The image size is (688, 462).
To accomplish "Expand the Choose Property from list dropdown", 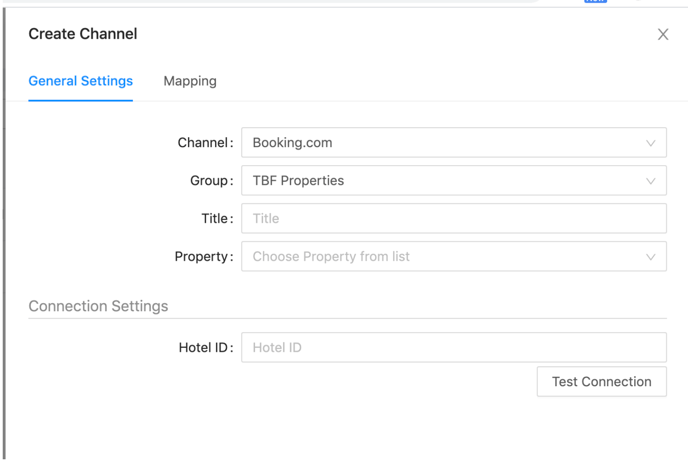I will coord(454,256).
